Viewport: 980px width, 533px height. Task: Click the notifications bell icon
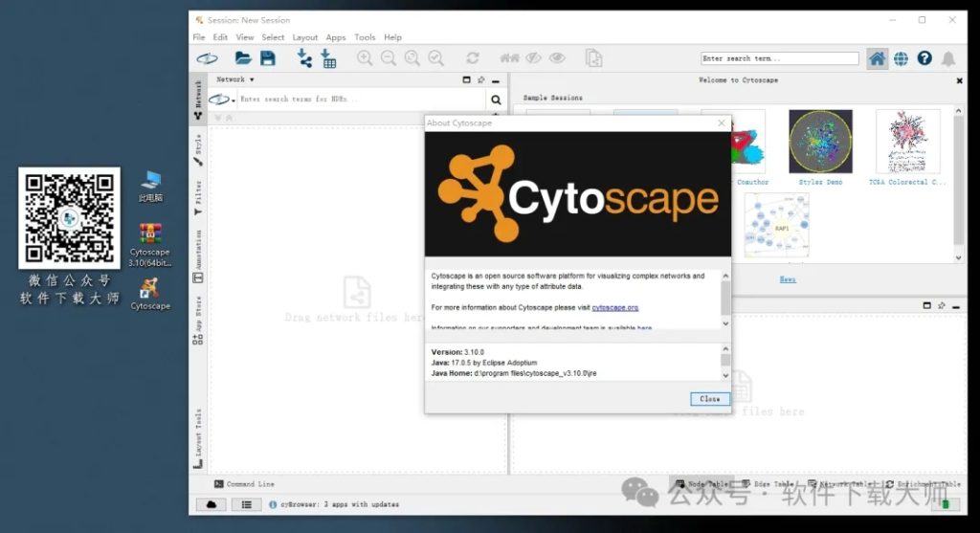(x=948, y=58)
